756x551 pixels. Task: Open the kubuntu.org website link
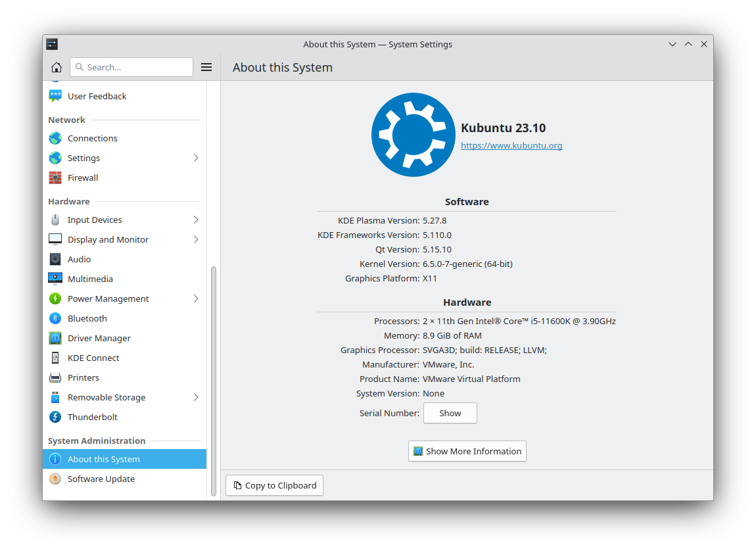tap(511, 145)
